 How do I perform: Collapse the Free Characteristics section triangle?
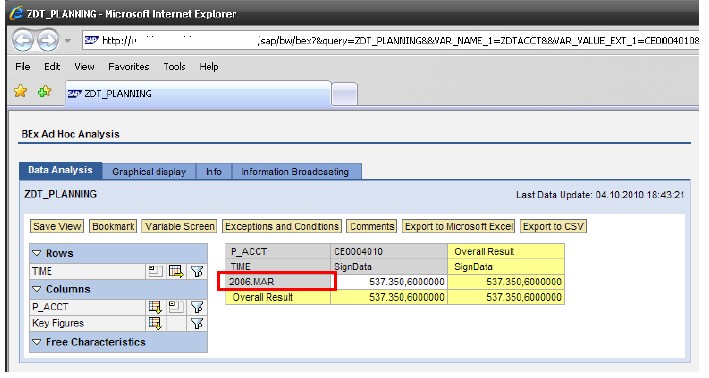(x=37, y=342)
